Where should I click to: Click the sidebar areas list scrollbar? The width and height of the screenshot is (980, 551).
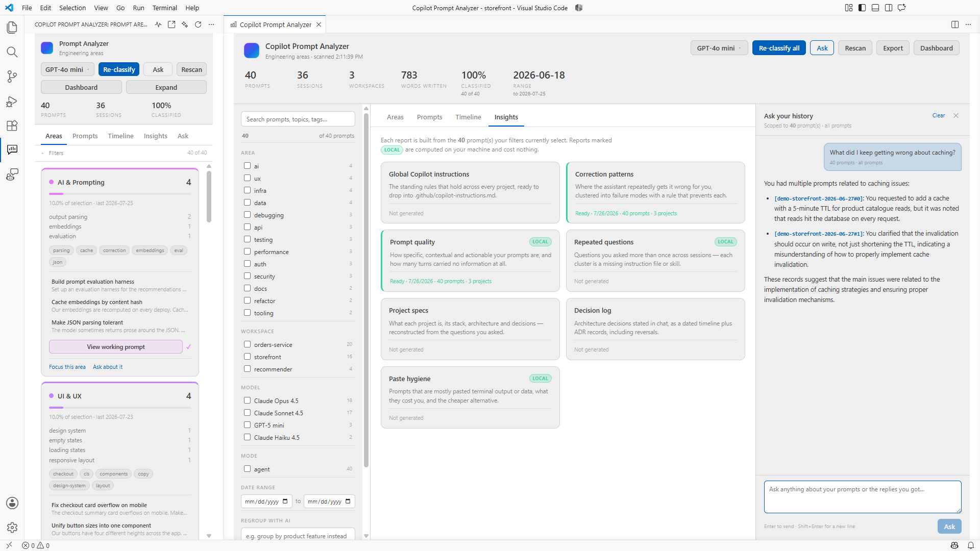click(209, 196)
